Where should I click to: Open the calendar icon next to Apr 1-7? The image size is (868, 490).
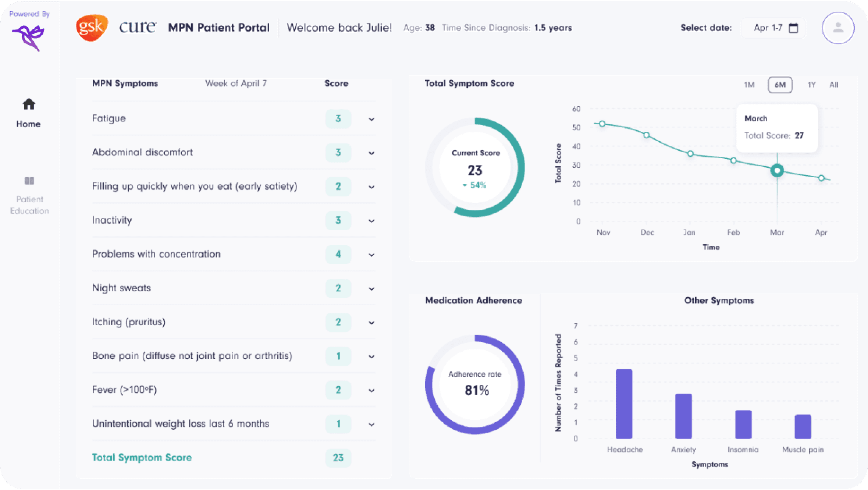794,28
